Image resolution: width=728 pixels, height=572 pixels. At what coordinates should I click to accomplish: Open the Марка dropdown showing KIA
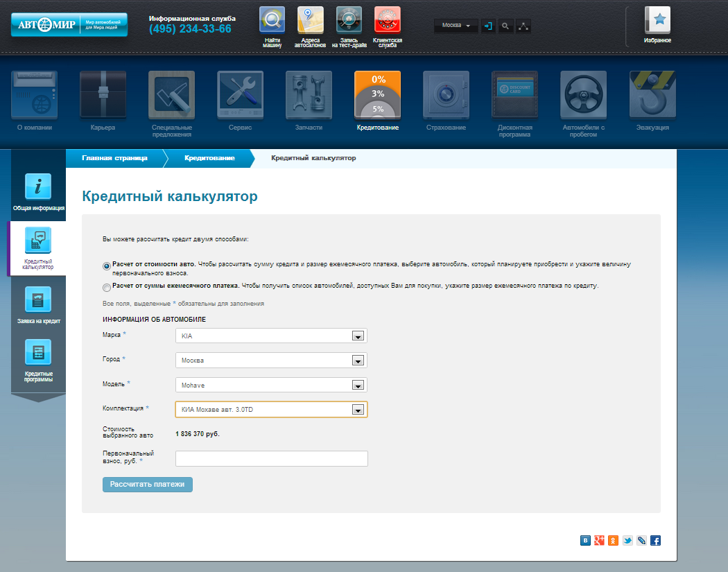271,336
